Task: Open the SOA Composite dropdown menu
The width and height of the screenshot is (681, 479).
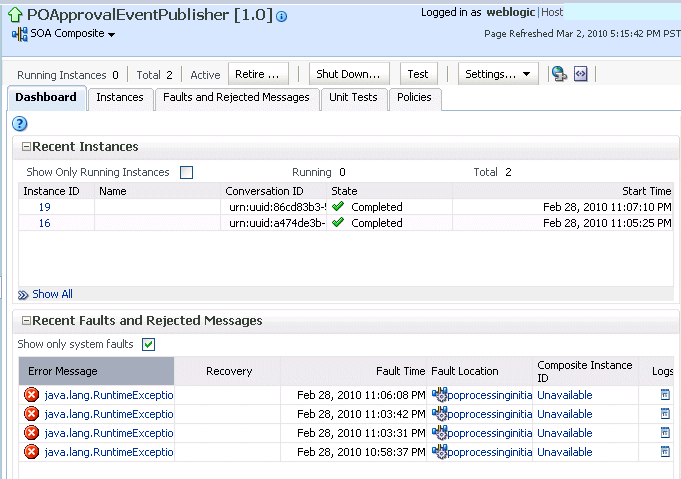Action: pyautogui.click(x=111, y=34)
